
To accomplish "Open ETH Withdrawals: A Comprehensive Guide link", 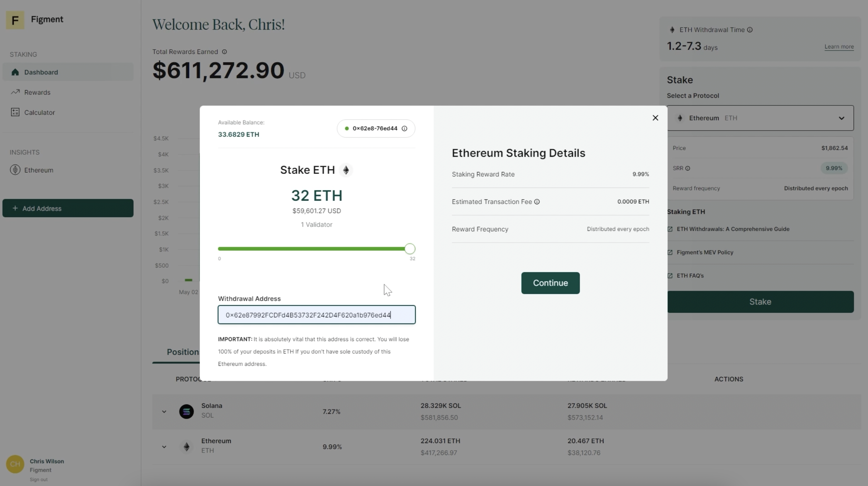I will tap(733, 229).
